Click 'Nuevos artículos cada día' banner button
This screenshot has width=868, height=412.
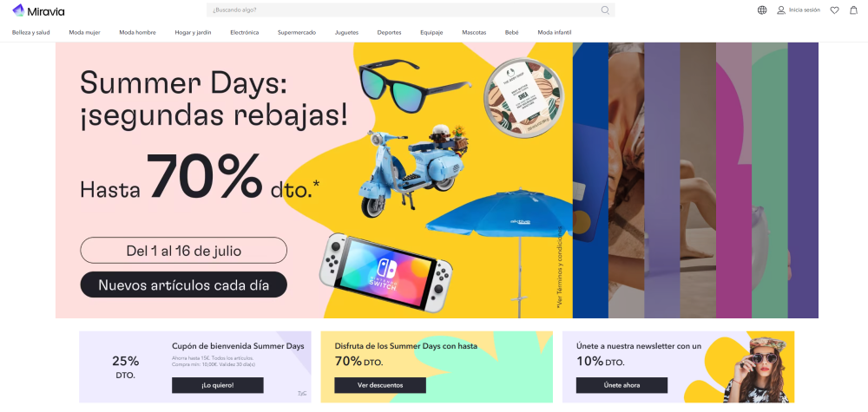coord(184,285)
